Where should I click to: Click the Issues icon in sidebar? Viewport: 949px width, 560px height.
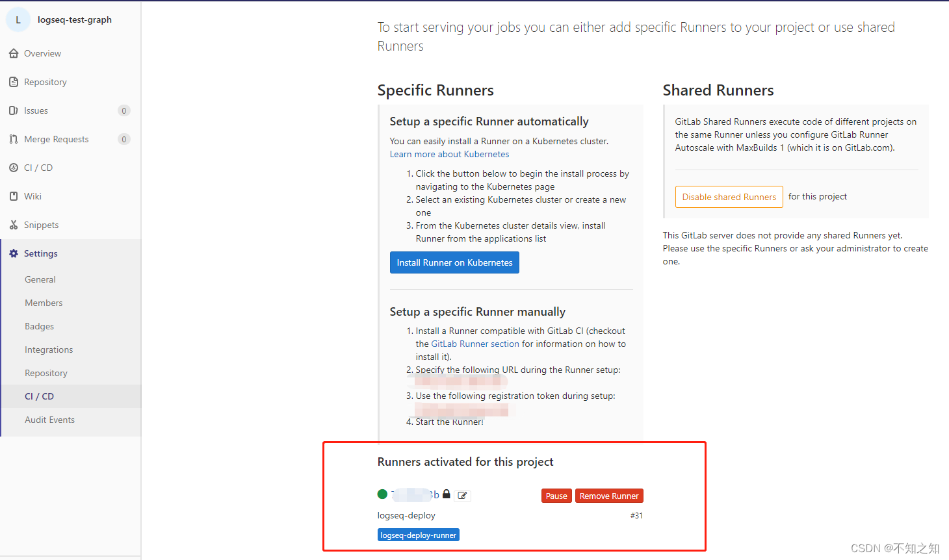[14, 110]
